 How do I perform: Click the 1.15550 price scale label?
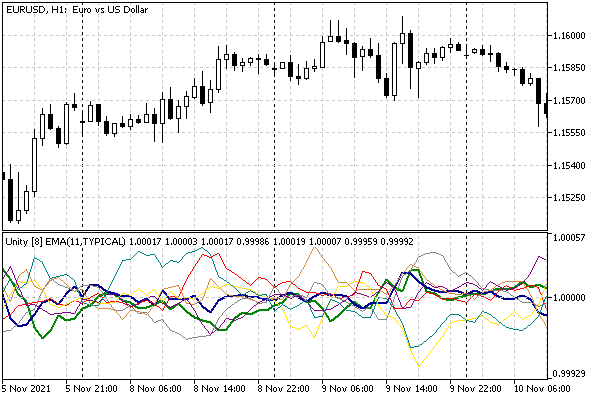click(569, 133)
